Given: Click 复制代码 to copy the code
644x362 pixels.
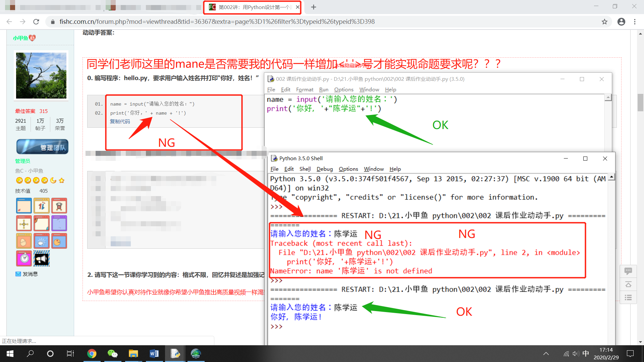Looking at the screenshot, I should pos(120,121).
